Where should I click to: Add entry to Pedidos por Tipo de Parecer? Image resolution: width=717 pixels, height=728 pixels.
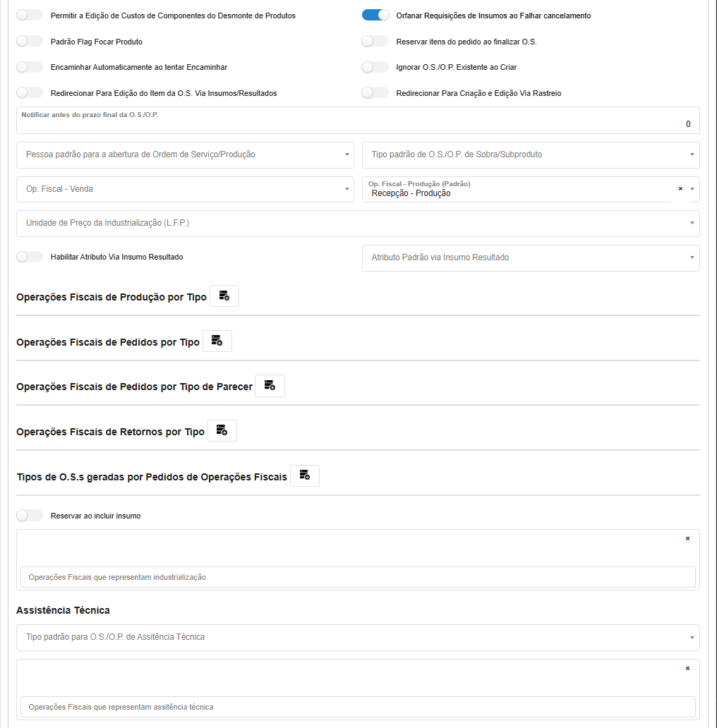(270, 386)
